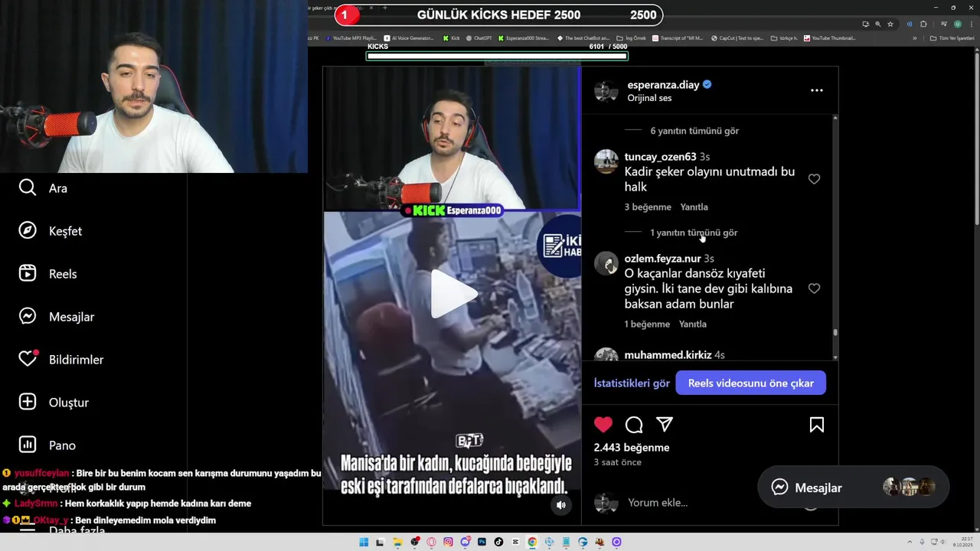This screenshot has width=980, height=551.
Task: Click the KICKS progress bar
Action: pos(497,56)
